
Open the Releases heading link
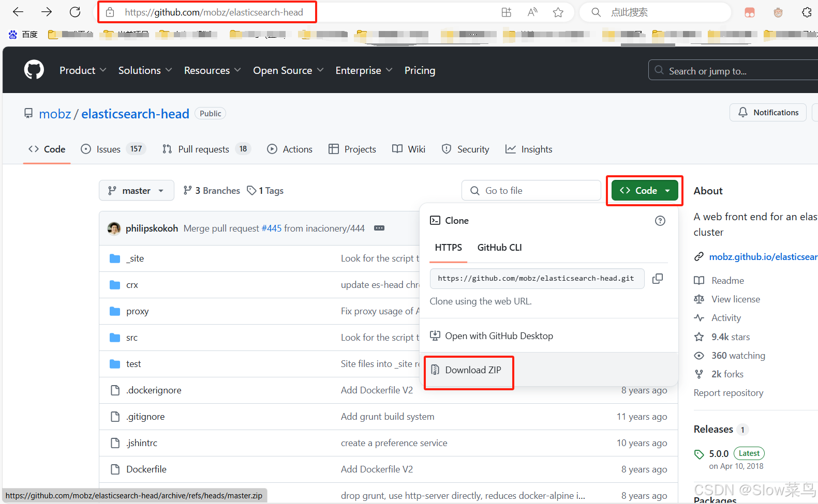[713, 430]
